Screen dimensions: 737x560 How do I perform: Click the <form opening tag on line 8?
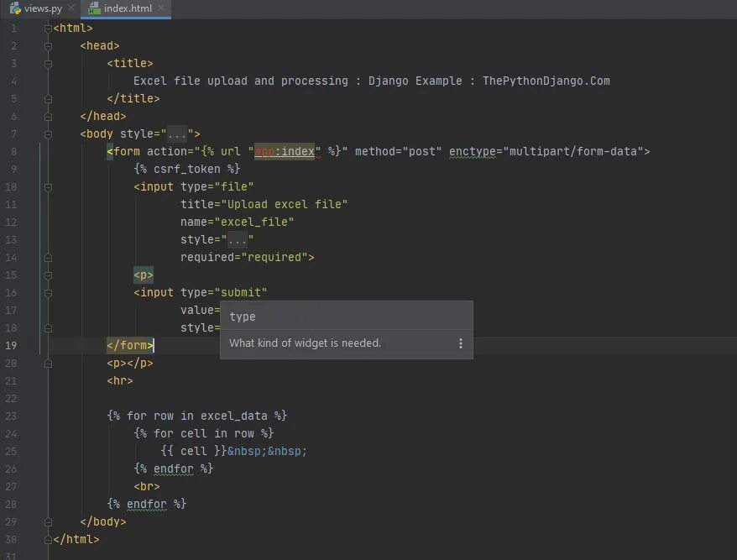(x=123, y=151)
